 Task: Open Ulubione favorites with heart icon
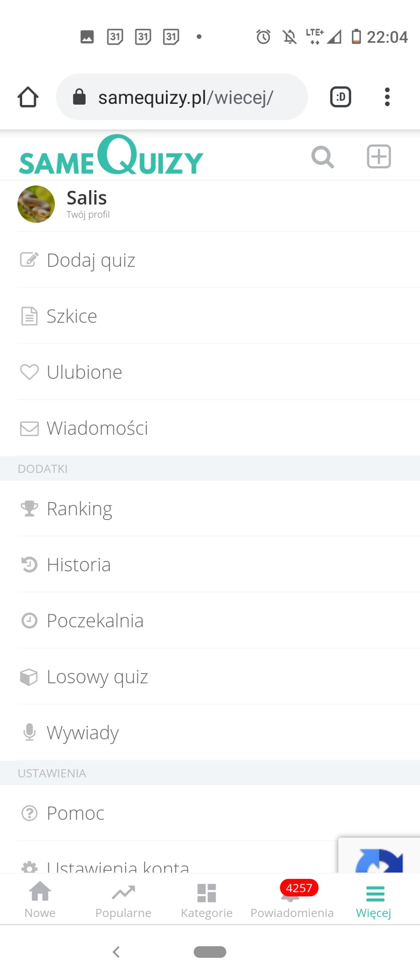click(x=84, y=372)
